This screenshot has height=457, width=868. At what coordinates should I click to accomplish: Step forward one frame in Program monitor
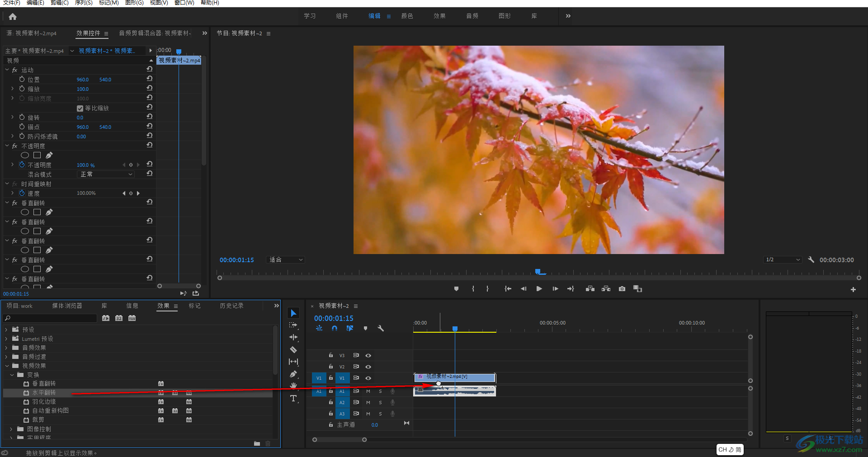tap(555, 289)
